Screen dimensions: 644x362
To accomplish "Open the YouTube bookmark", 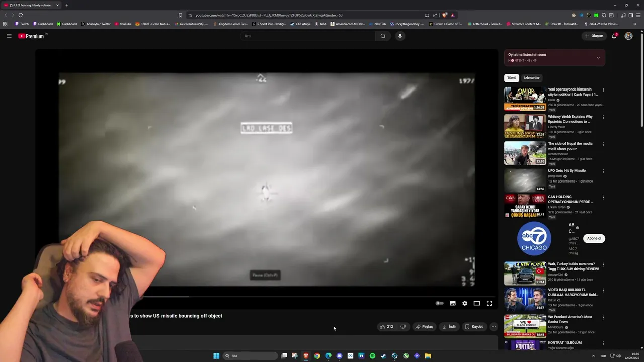I will pyautogui.click(x=123, y=24).
